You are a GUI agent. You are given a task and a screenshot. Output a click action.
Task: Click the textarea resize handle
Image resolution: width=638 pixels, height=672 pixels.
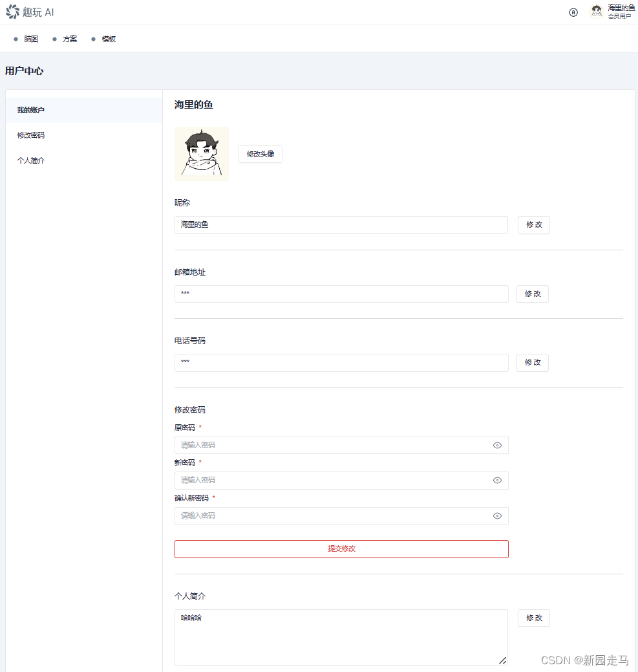(503, 660)
